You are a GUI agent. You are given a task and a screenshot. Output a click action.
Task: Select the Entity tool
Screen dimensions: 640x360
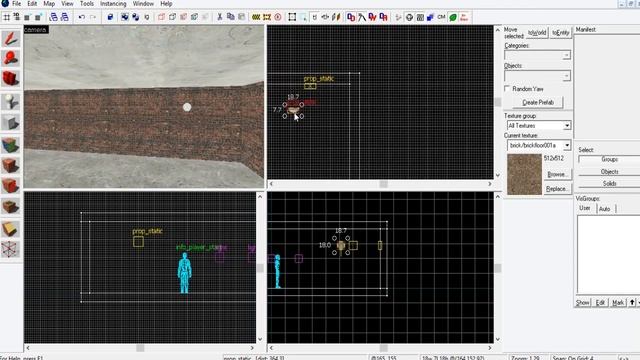(x=10, y=102)
